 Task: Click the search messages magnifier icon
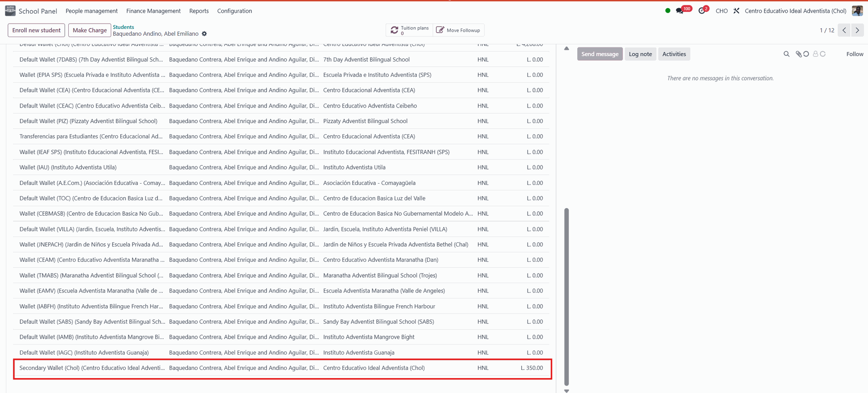pos(787,54)
